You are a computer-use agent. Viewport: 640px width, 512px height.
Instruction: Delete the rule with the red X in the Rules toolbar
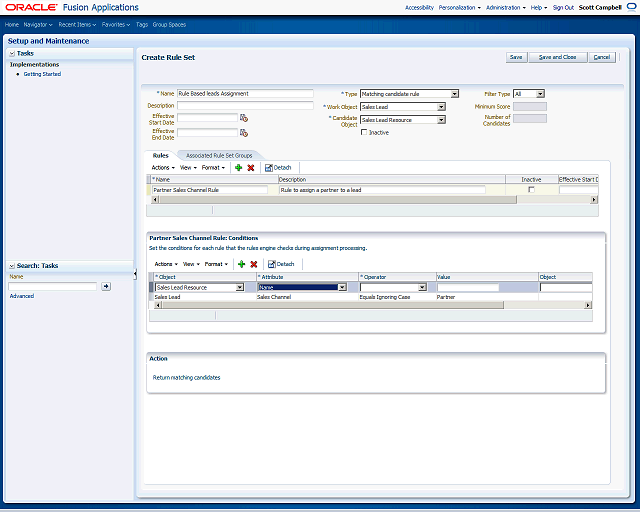(251, 167)
